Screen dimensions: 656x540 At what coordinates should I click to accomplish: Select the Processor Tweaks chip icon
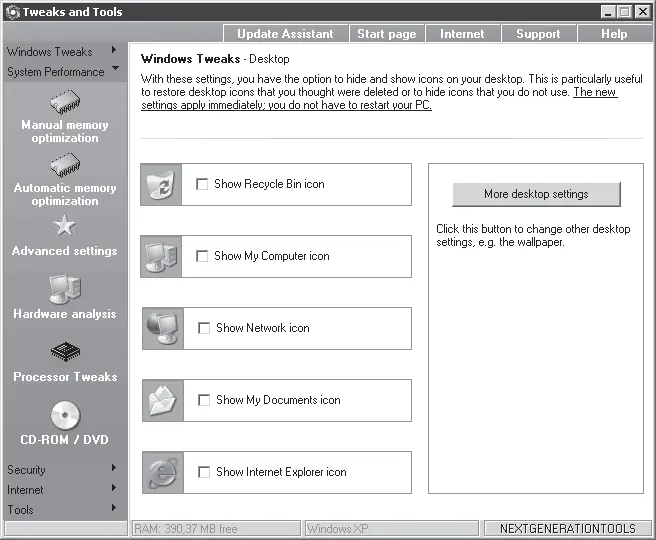65,352
